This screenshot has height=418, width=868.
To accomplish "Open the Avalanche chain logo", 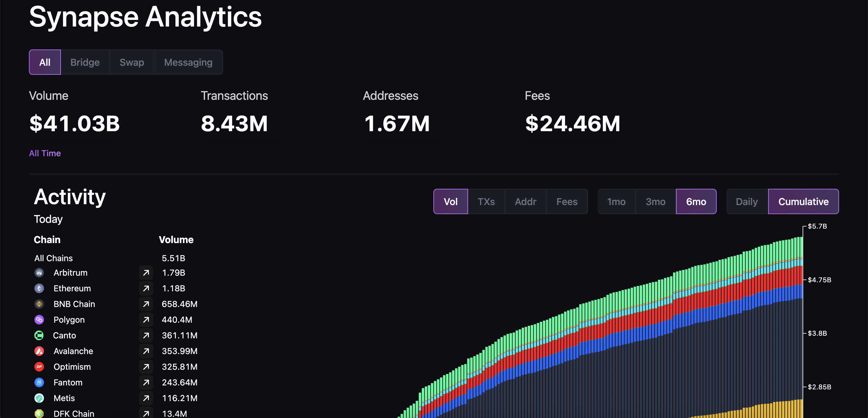I will click(39, 351).
